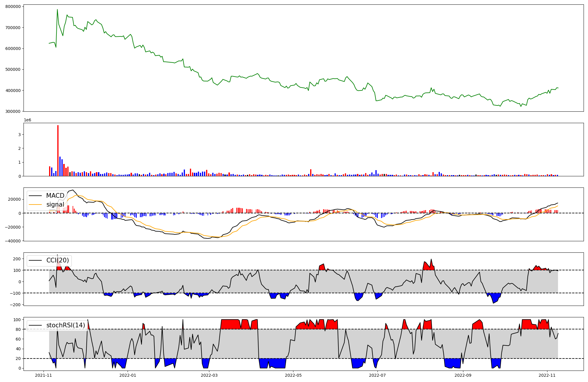This screenshot has width=588, height=382.
Task: Click the MACD legend label
Action: coord(55,196)
